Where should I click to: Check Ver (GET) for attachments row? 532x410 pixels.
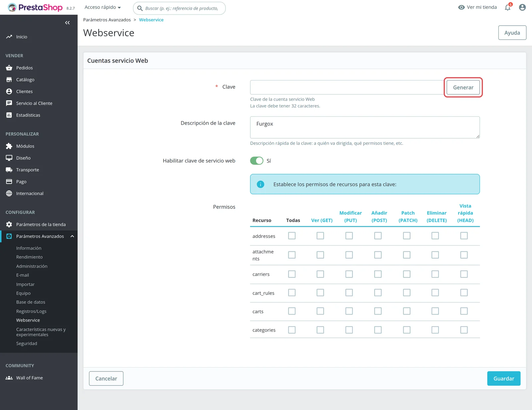tap(320, 255)
